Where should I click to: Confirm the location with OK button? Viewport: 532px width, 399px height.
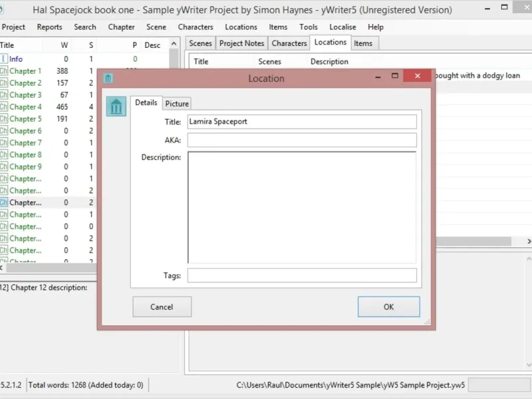(388, 307)
